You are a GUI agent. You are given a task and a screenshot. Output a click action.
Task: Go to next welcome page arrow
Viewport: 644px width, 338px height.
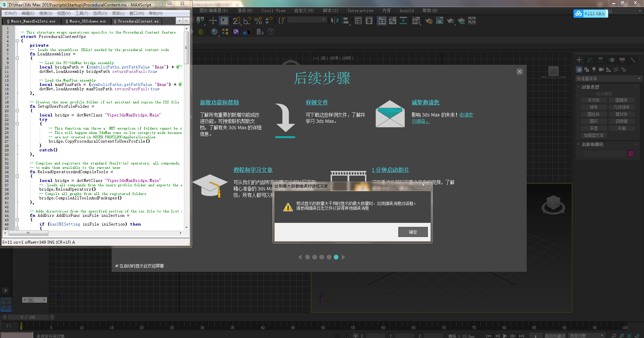[343, 257]
